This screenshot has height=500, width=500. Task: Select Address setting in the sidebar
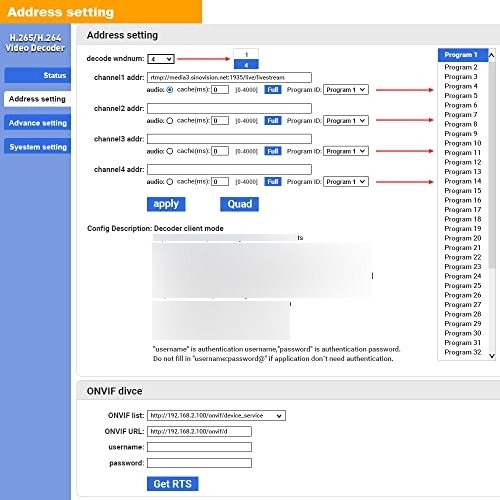(37, 99)
